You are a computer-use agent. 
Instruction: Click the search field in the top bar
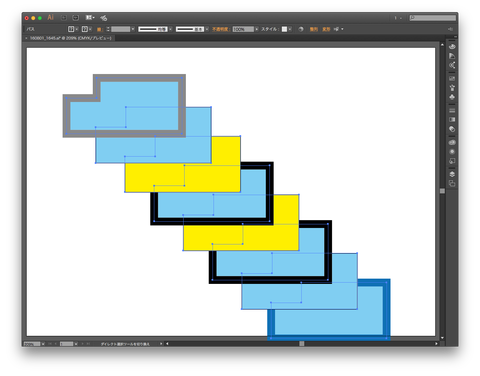coord(433,18)
